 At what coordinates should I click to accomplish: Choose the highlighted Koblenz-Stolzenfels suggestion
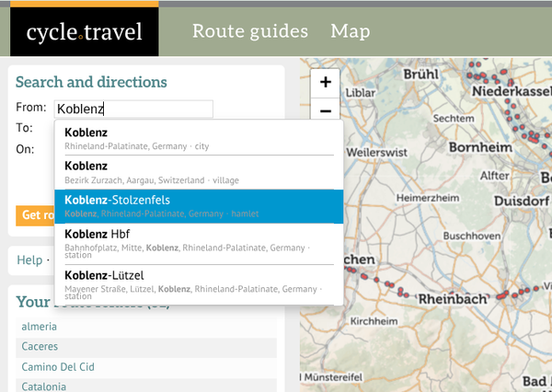coord(198,206)
